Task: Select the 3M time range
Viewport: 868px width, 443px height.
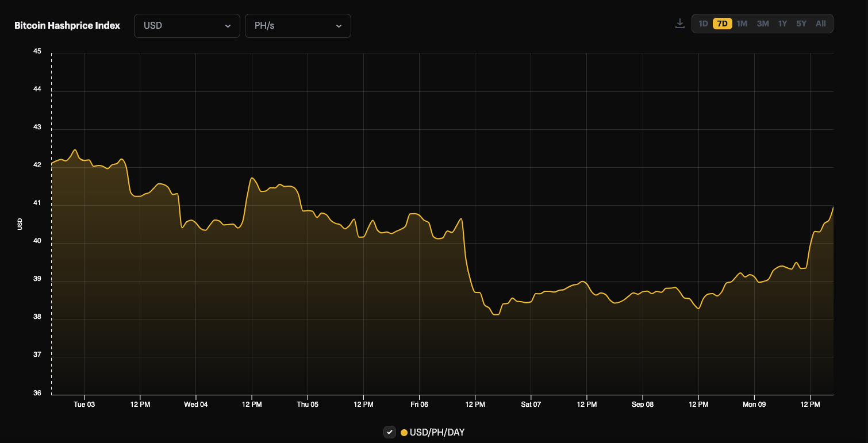Action: pyautogui.click(x=762, y=24)
